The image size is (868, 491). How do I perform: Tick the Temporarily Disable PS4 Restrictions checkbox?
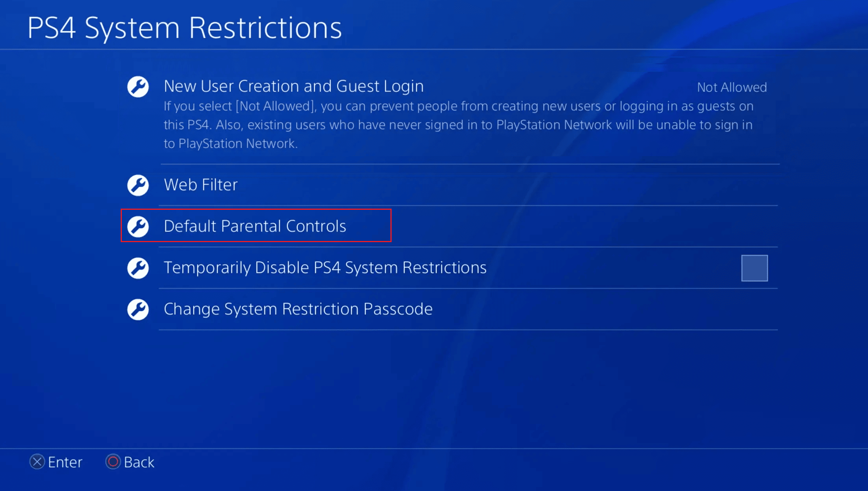tap(754, 268)
